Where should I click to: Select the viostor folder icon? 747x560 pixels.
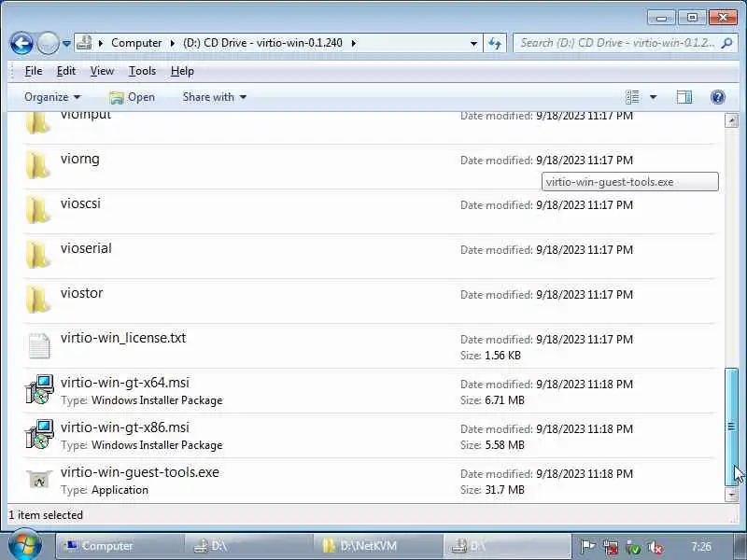click(38, 300)
